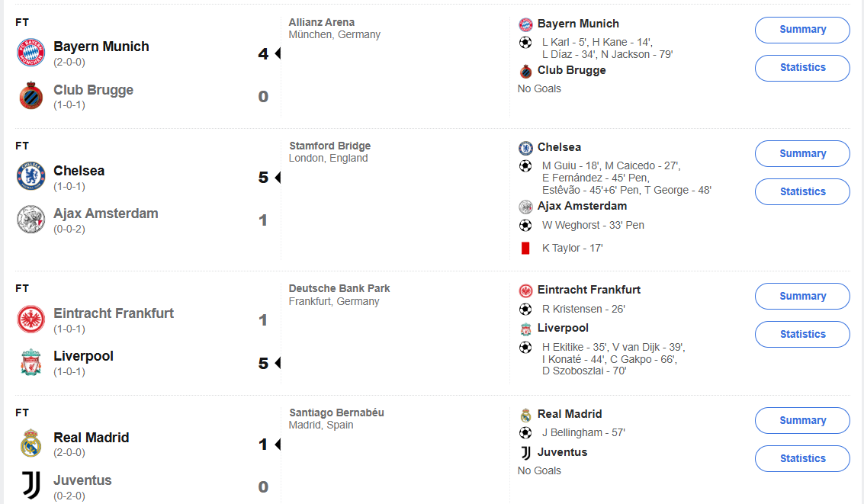This screenshot has width=864, height=504.
Task: Open Statistics for Real Madrid vs Juventus
Action: click(x=802, y=459)
